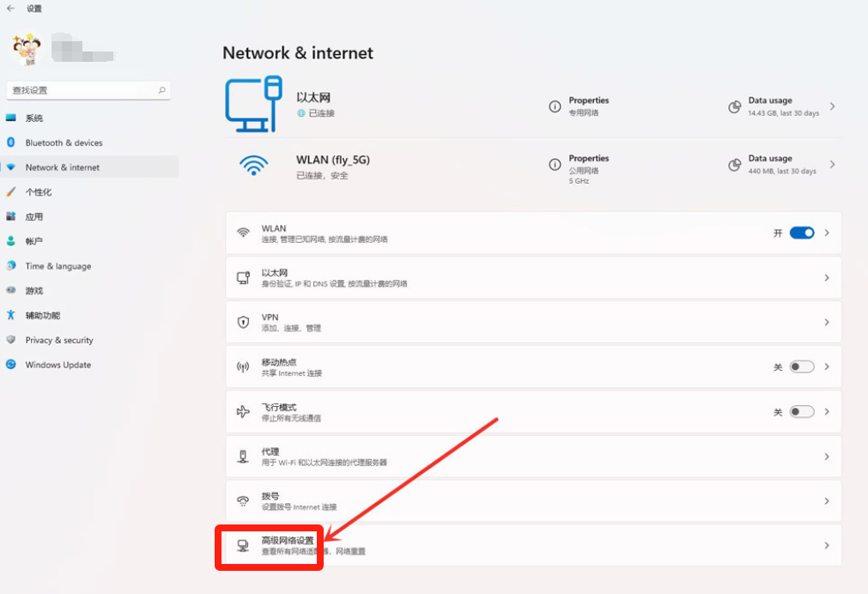The width and height of the screenshot is (868, 594).
Task: Open Bluetooth & devices settings
Action: [89, 142]
